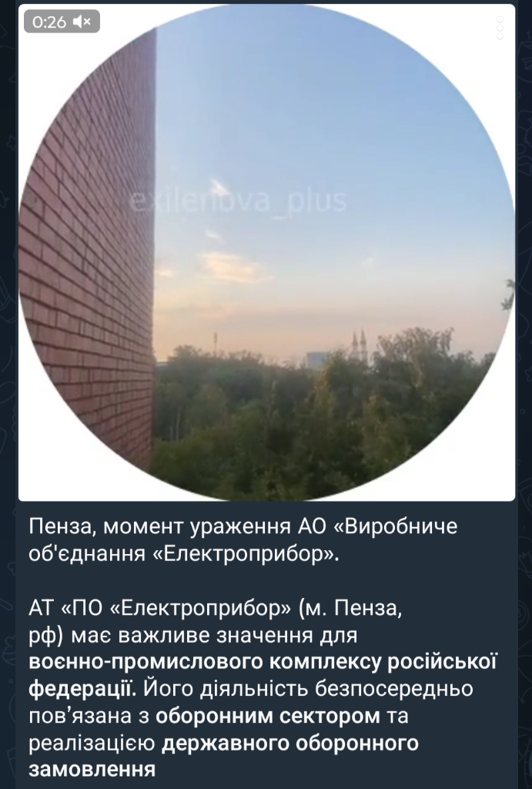Viewport: 532px width, 789px height.
Task: Unmute the video via the speaker icon
Action: (82, 21)
